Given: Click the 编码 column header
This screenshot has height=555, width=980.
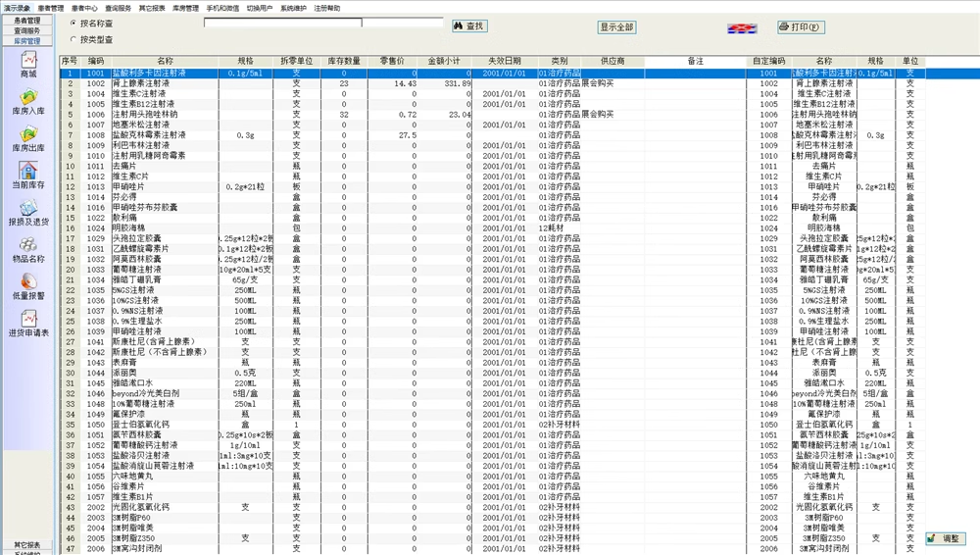Looking at the screenshot, I should click(96, 62).
